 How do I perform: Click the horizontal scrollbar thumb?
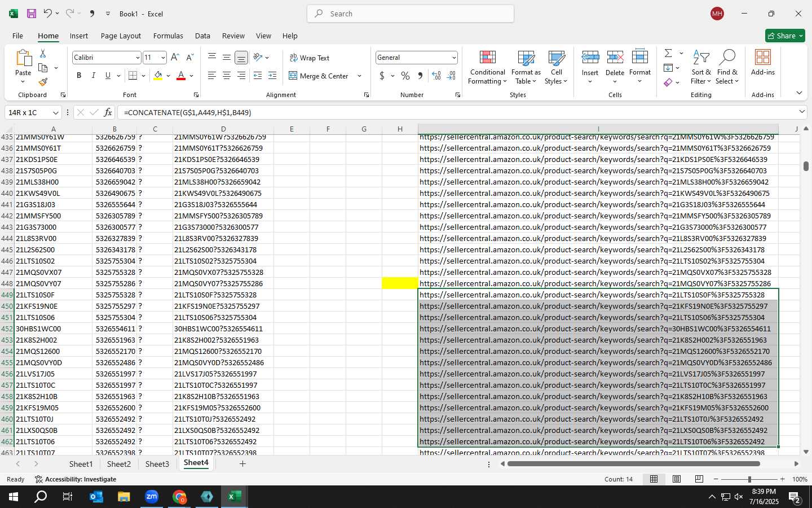pos(633,464)
